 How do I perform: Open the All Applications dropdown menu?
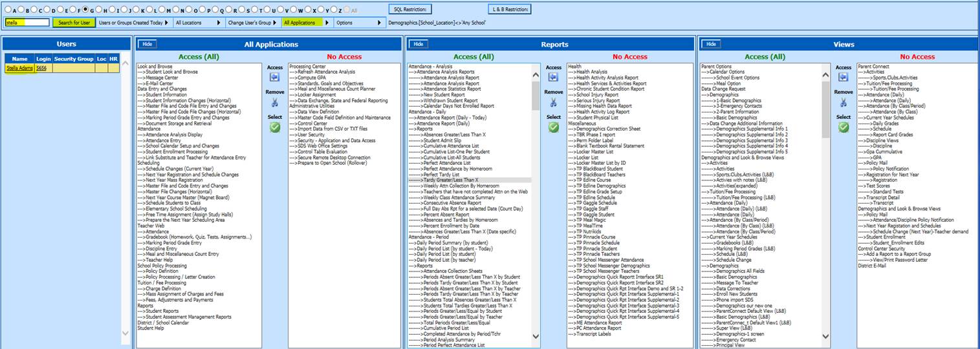[307, 23]
